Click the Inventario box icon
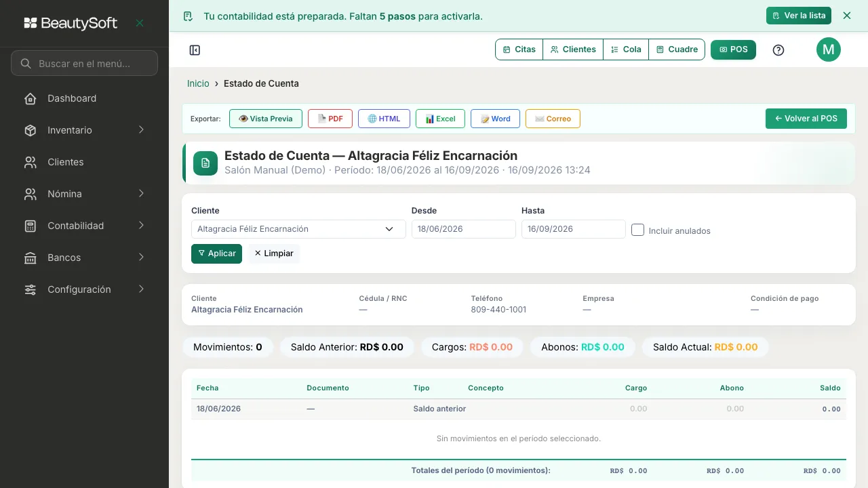868x488 pixels. (31, 131)
